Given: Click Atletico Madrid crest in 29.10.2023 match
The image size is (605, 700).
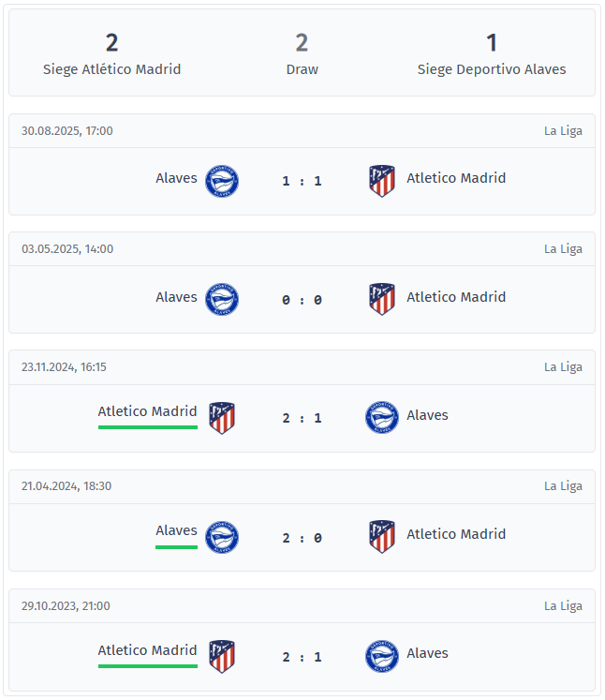Looking at the screenshot, I should tap(222, 656).
